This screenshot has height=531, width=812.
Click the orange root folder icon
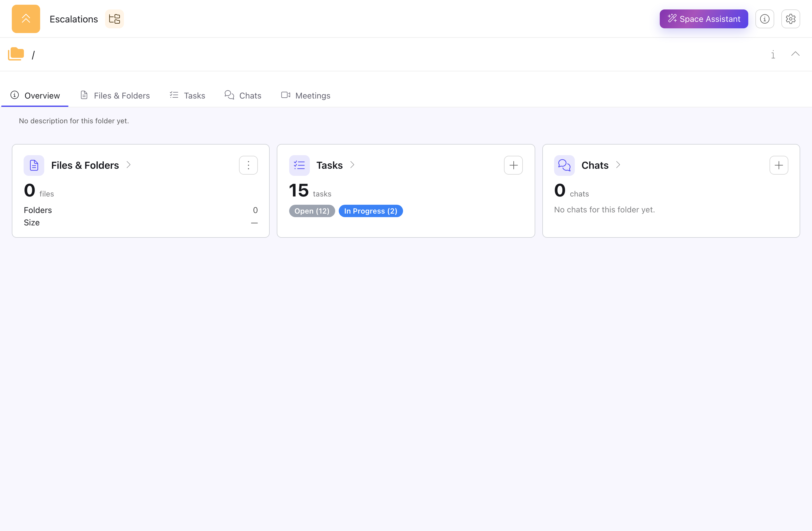click(16, 54)
